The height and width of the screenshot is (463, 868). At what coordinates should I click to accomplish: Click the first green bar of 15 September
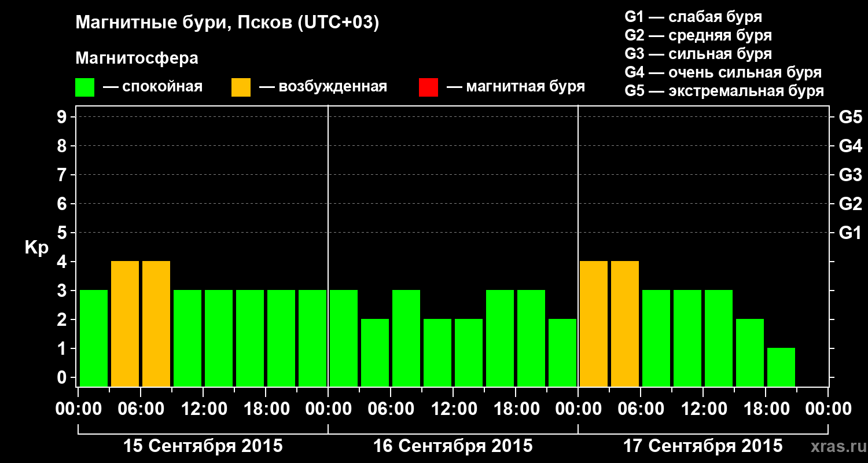tap(94, 338)
